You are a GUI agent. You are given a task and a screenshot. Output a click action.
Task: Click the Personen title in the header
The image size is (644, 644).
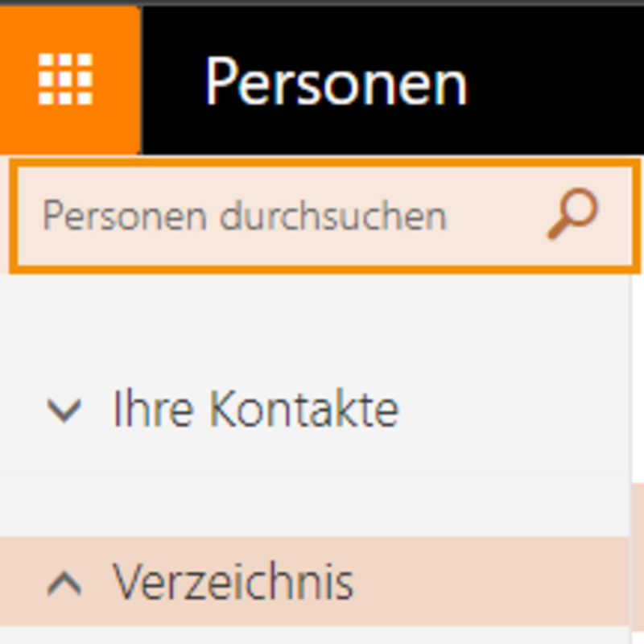pos(336,81)
